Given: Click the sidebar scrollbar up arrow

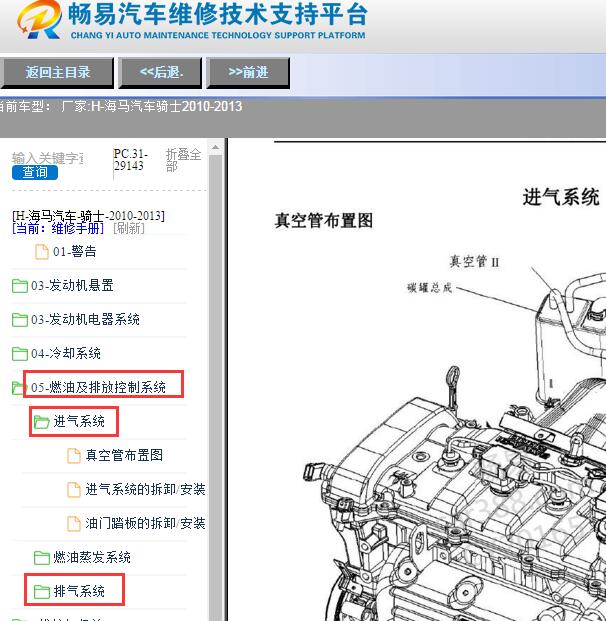Looking at the screenshot, I should coord(215,148).
